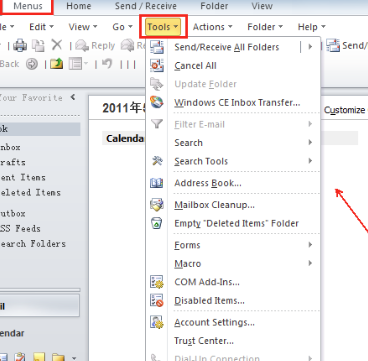Expand the Search Tools submenu
Screen dimensions: 368x361
click(233, 161)
